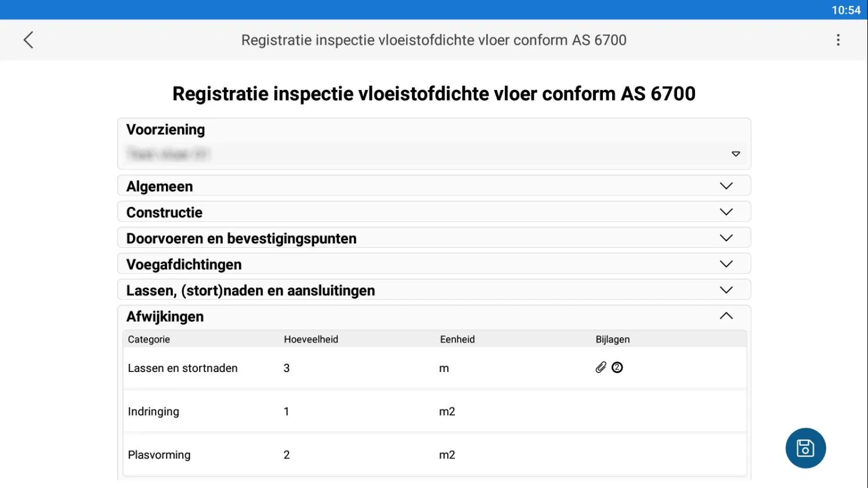The image size is (868, 488).
Task: Click the Eenheid column header
Action: (457, 339)
